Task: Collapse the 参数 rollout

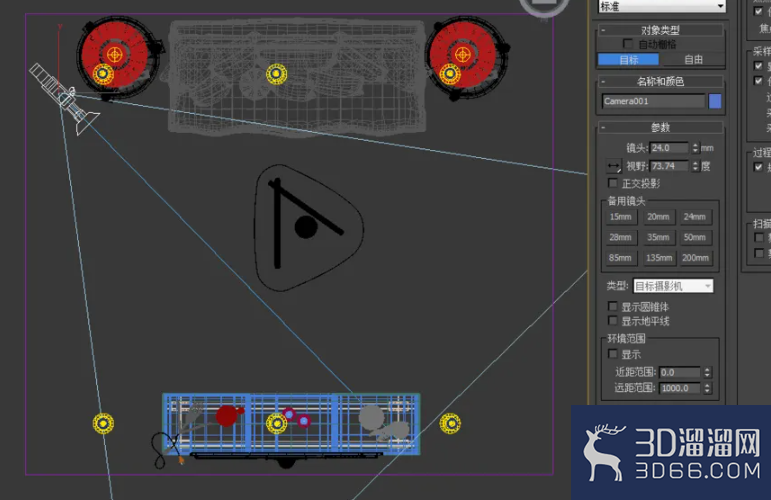Action: (x=660, y=128)
